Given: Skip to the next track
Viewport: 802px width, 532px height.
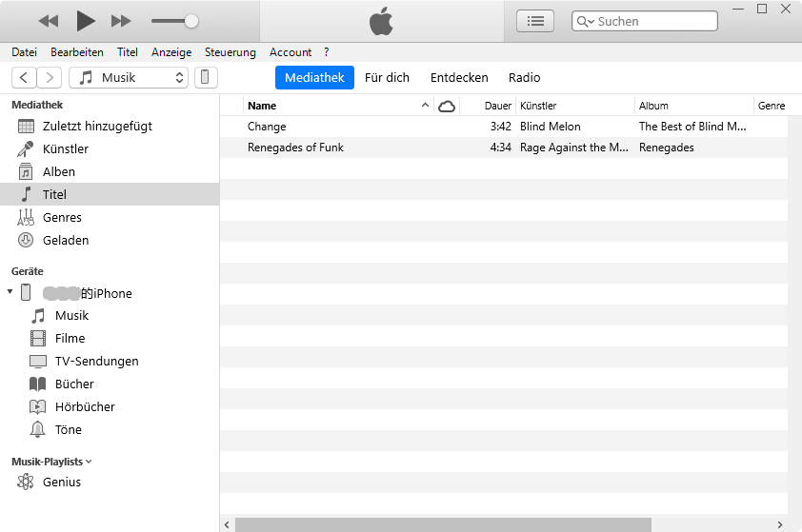Looking at the screenshot, I should pos(121,21).
